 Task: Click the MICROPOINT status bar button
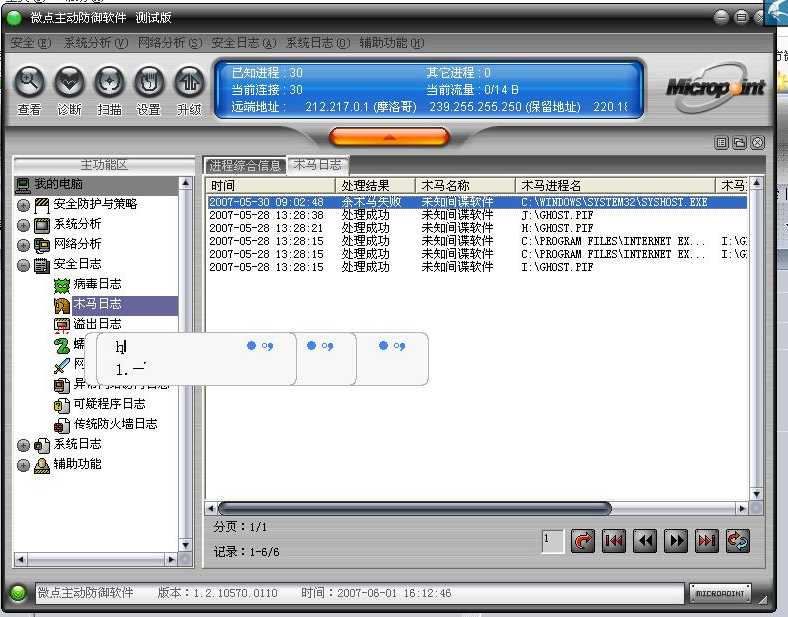(720, 593)
